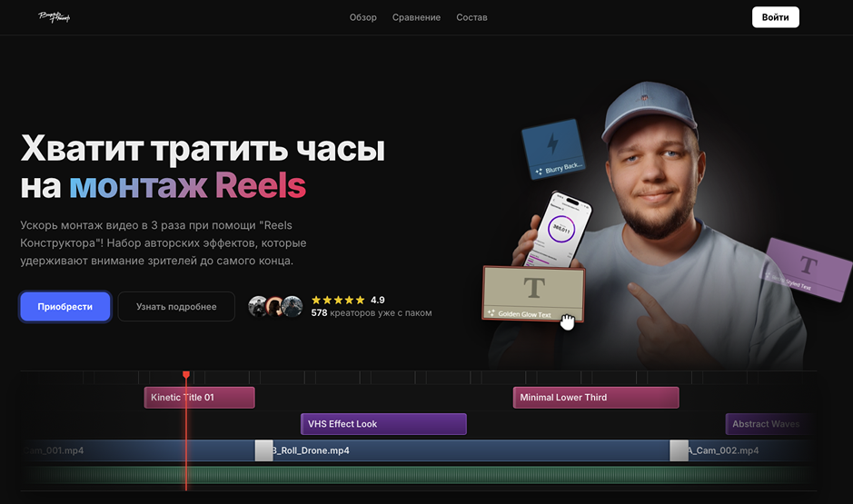The width and height of the screenshot is (853, 504).
Task: Click the headline Хватит тратить часы
Action: pyautogui.click(x=203, y=148)
